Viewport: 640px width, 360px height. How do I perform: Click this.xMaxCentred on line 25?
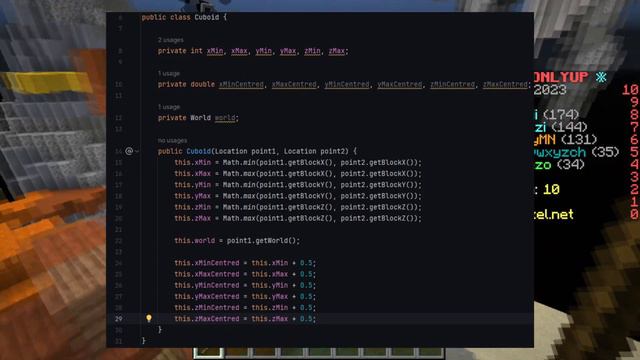[207, 274]
